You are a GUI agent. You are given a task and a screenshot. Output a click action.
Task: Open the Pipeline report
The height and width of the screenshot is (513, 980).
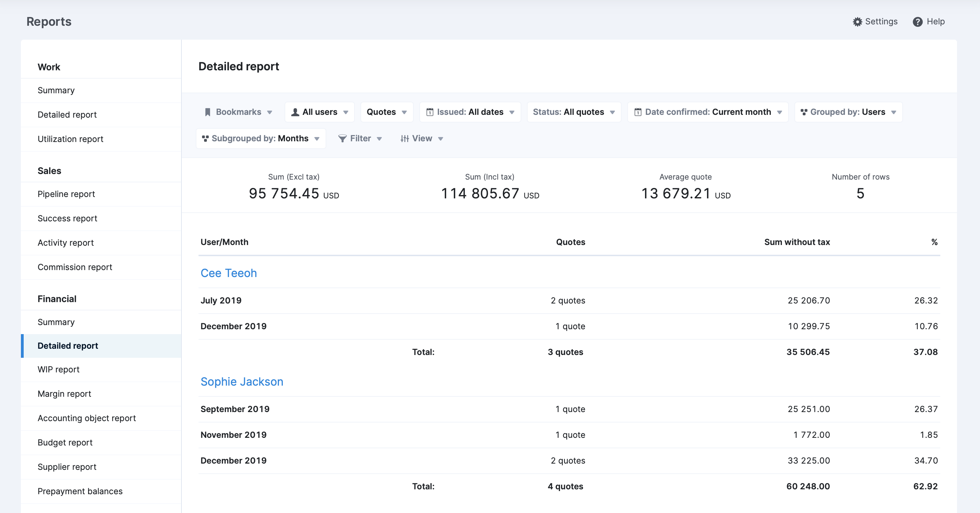tap(101, 194)
